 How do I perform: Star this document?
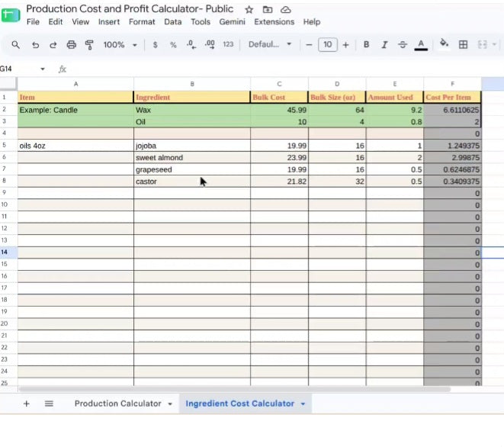(249, 10)
